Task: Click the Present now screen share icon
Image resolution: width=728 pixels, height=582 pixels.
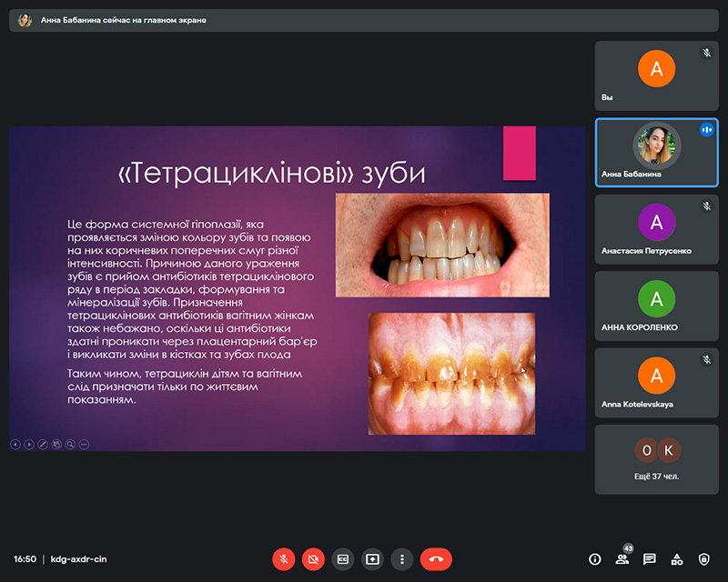Action: (x=372, y=559)
